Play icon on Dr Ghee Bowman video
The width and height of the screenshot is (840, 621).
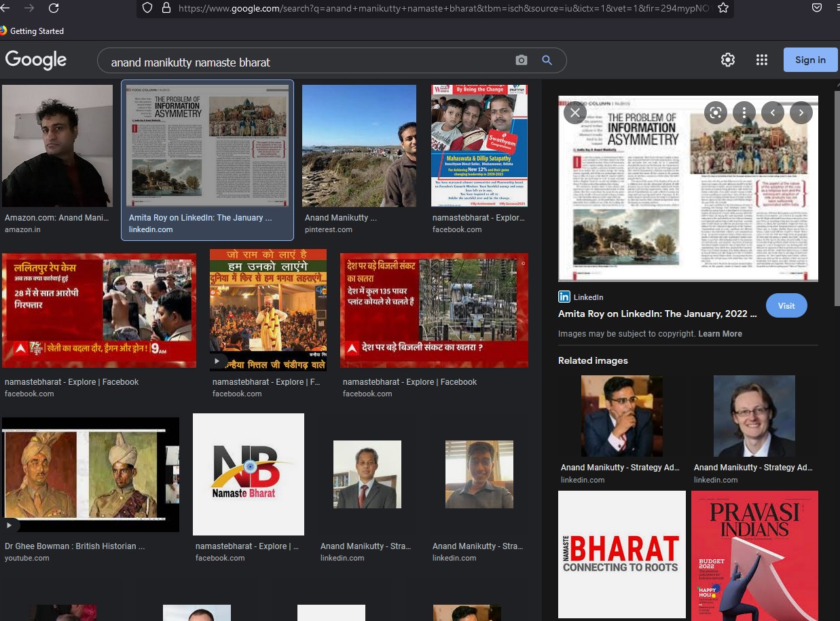tap(10, 525)
